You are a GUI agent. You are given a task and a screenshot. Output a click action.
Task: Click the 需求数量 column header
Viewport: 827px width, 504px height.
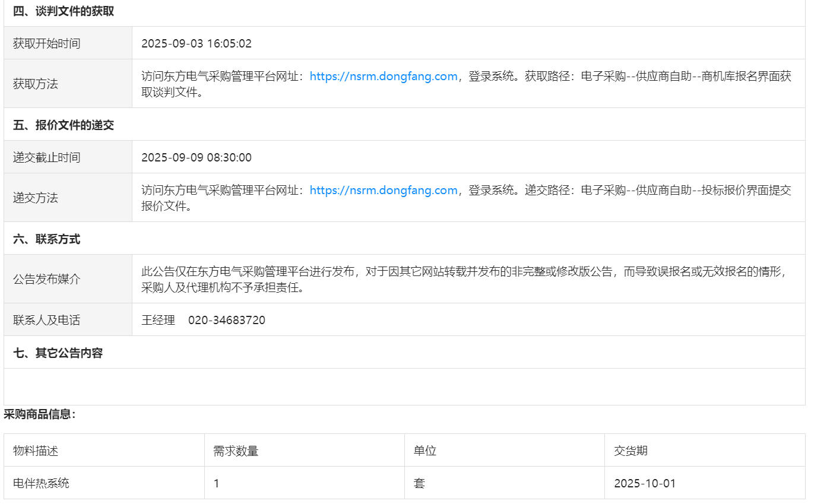pos(236,451)
